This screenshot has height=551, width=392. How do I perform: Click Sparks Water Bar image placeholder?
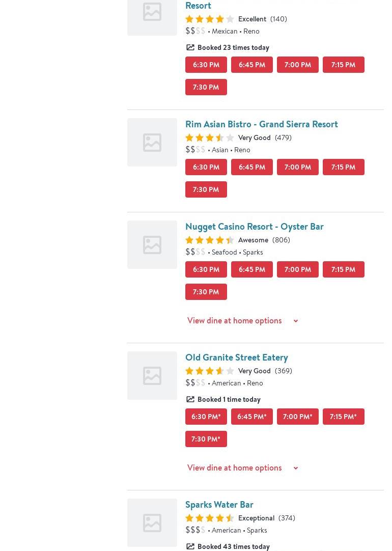pos(152,522)
